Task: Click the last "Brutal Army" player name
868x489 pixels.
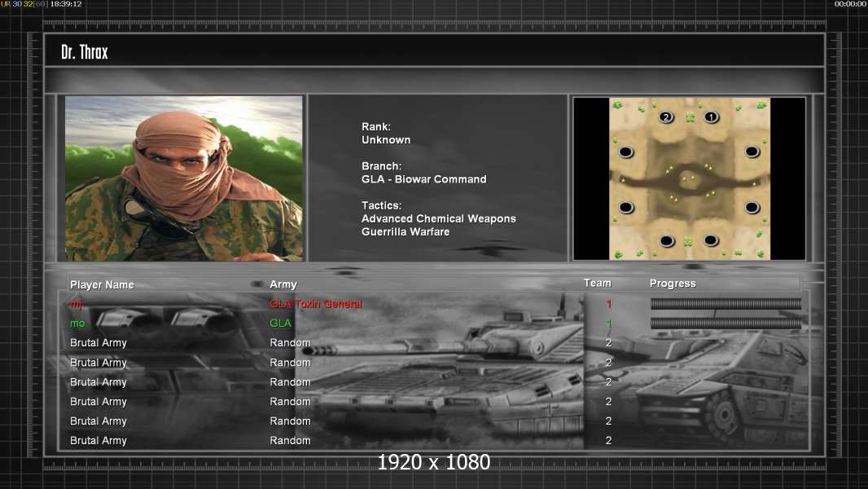Action: coord(98,441)
